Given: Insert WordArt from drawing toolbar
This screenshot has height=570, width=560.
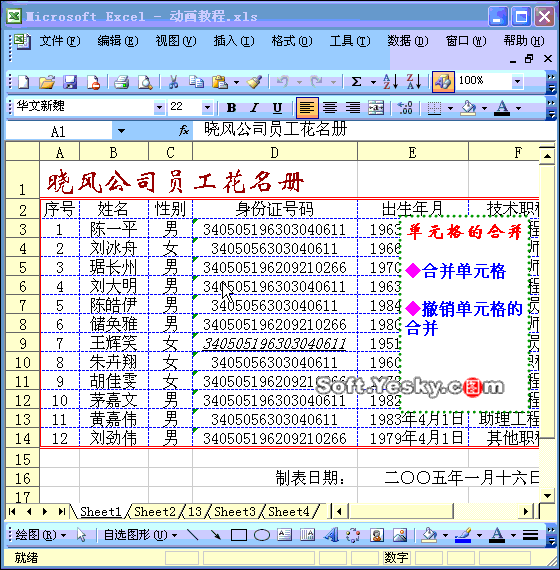Looking at the screenshot, I should click(331, 535).
